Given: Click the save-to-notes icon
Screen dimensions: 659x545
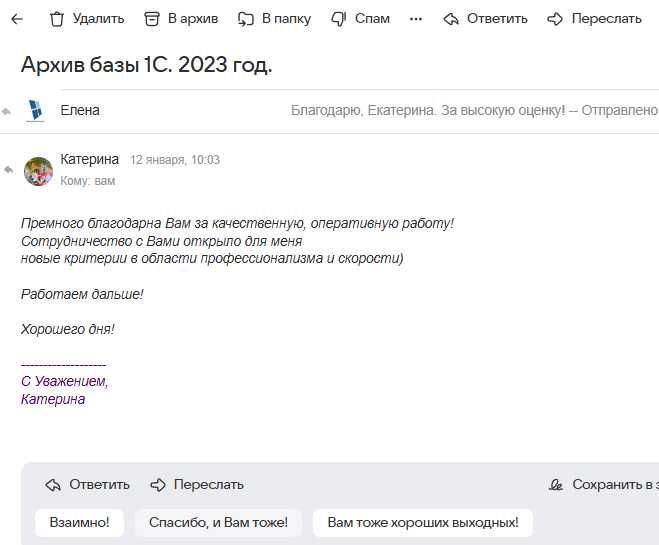Looking at the screenshot, I should (556, 485).
